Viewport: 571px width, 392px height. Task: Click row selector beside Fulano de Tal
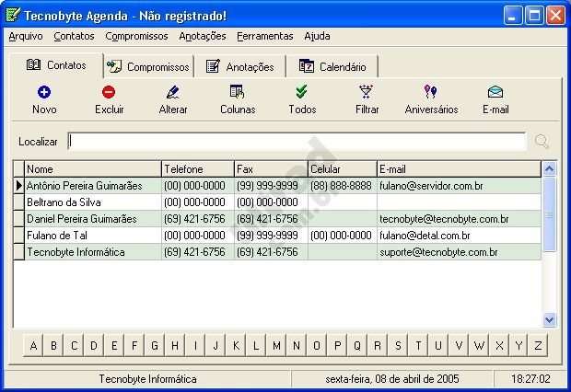19,236
